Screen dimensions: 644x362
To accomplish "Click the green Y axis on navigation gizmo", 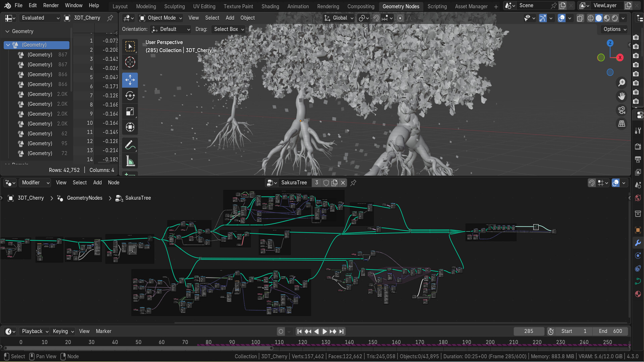I will tap(601, 57).
